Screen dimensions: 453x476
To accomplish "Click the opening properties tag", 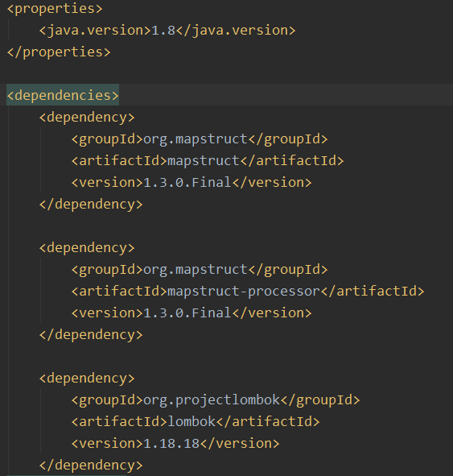I will 55,9.
